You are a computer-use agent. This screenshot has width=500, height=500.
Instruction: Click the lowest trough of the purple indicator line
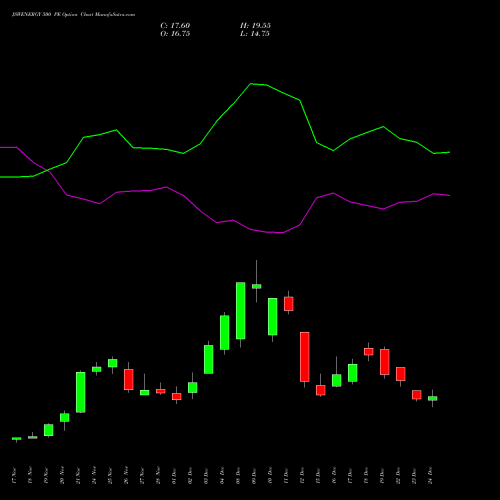(283, 233)
